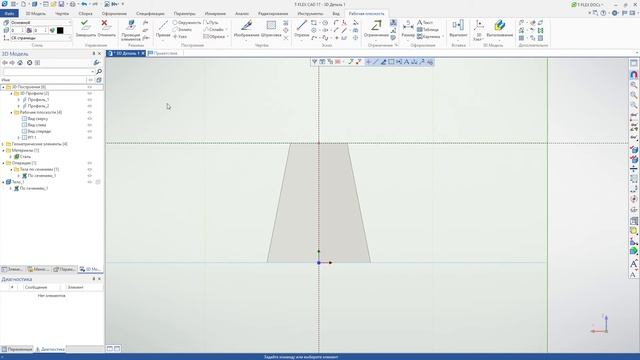Image resolution: width=640 pixels, height=360 pixels.
Task: Open the СК страницы combo box
Action: (40, 38)
